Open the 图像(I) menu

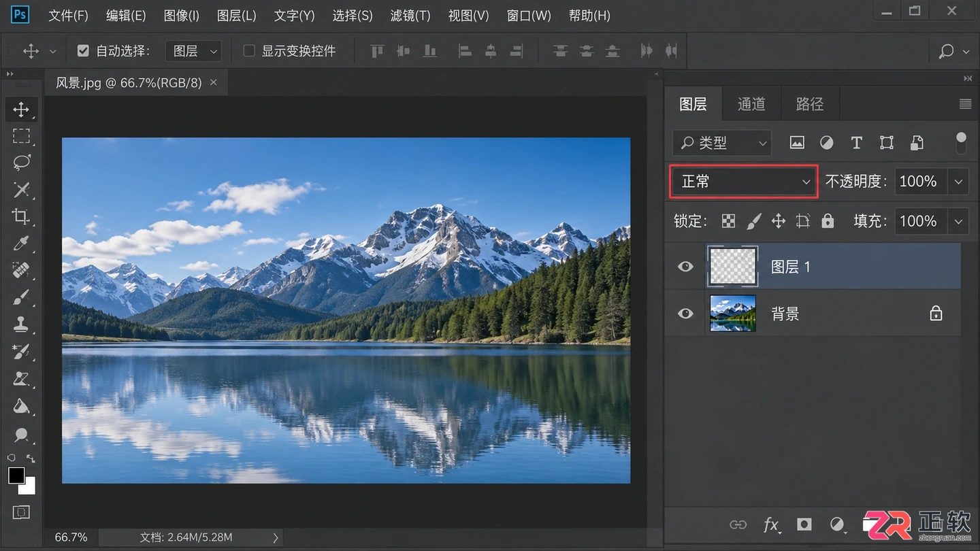pos(182,15)
